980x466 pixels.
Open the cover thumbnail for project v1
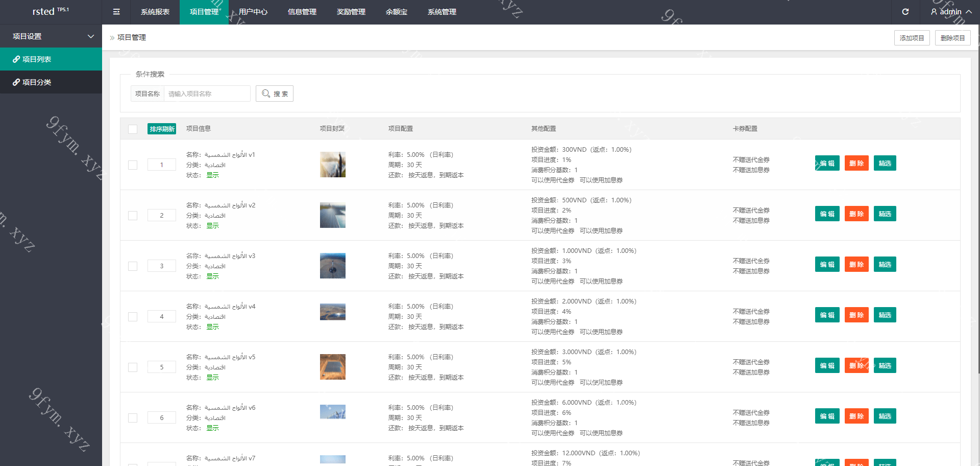[333, 165]
